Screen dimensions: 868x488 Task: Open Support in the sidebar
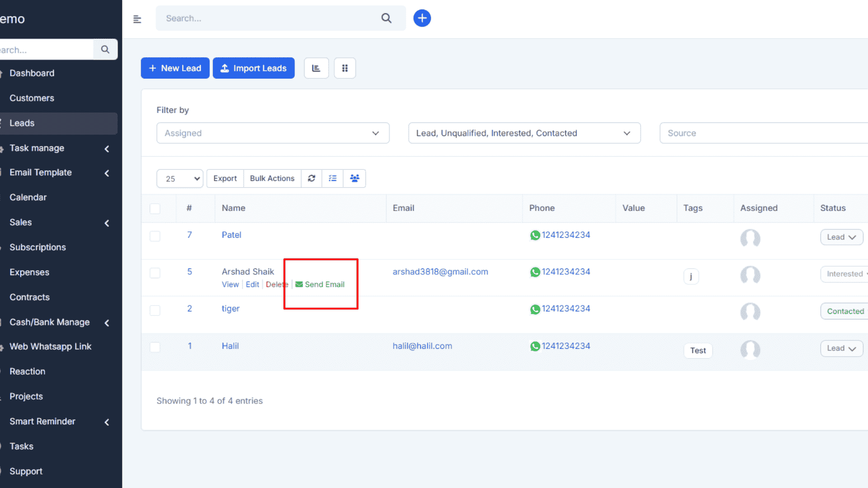coord(26,471)
